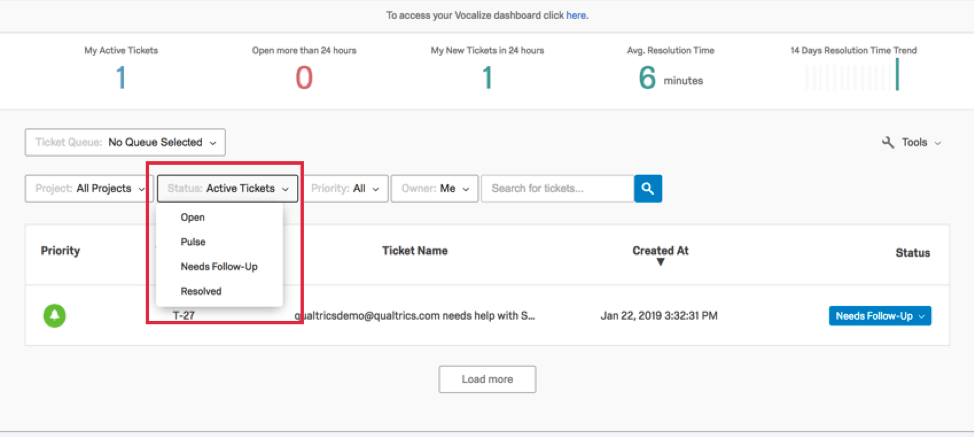Click the blue magnifier search button

(648, 189)
